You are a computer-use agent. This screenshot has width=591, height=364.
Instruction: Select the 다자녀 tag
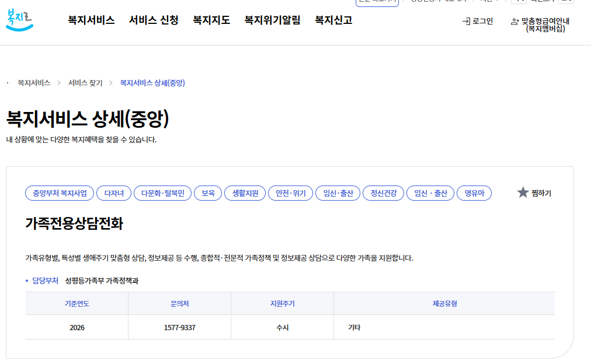coord(114,193)
